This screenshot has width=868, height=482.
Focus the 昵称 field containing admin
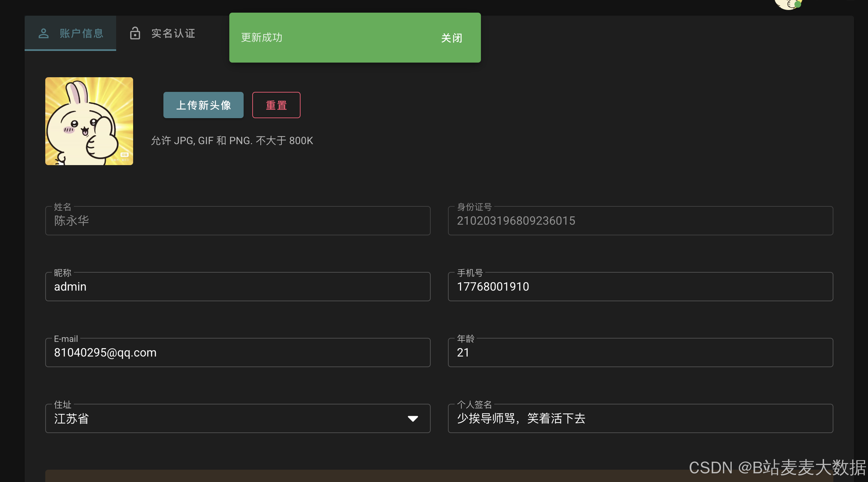click(x=238, y=287)
